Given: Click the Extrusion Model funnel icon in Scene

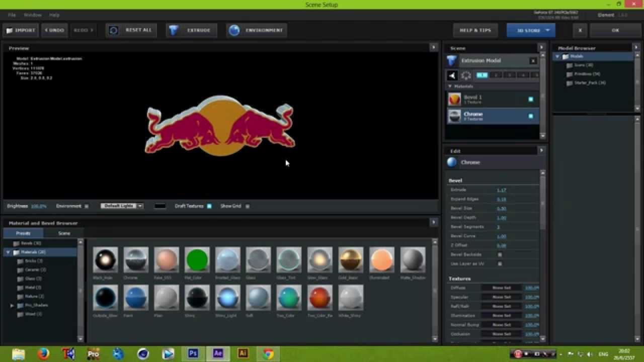Looking at the screenshot, I should tap(452, 60).
